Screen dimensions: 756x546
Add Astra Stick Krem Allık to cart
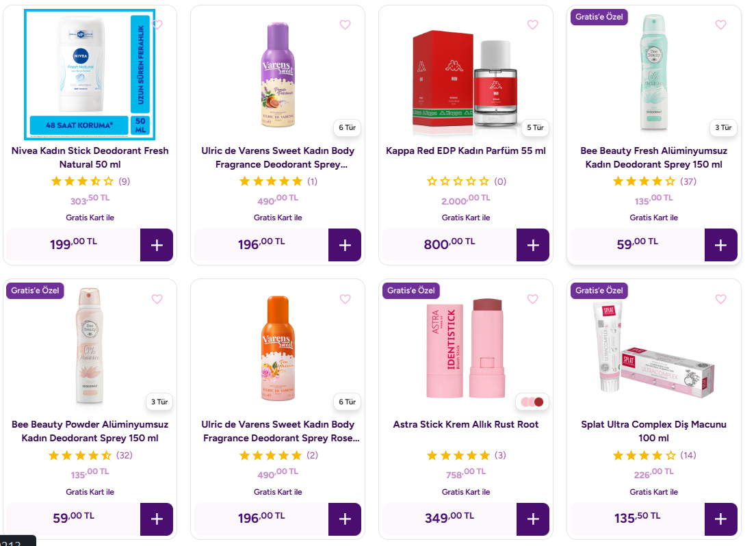click(533, 519)
